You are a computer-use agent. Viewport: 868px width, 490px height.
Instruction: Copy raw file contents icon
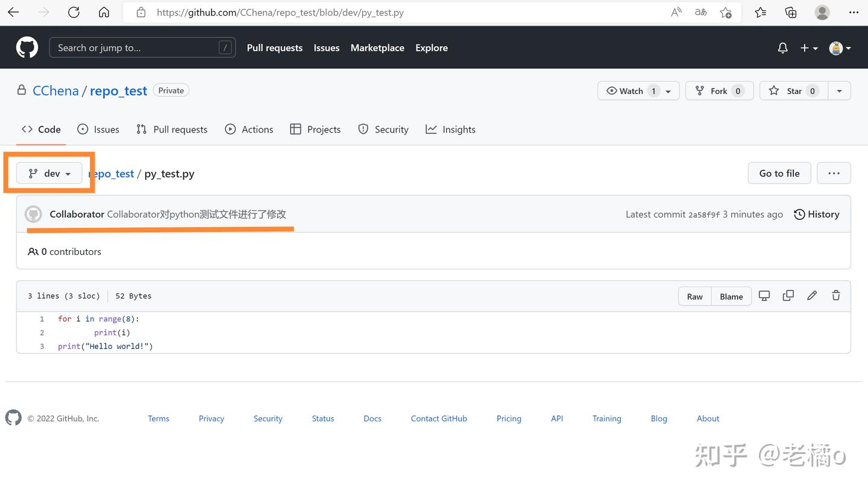click(788, 295)
